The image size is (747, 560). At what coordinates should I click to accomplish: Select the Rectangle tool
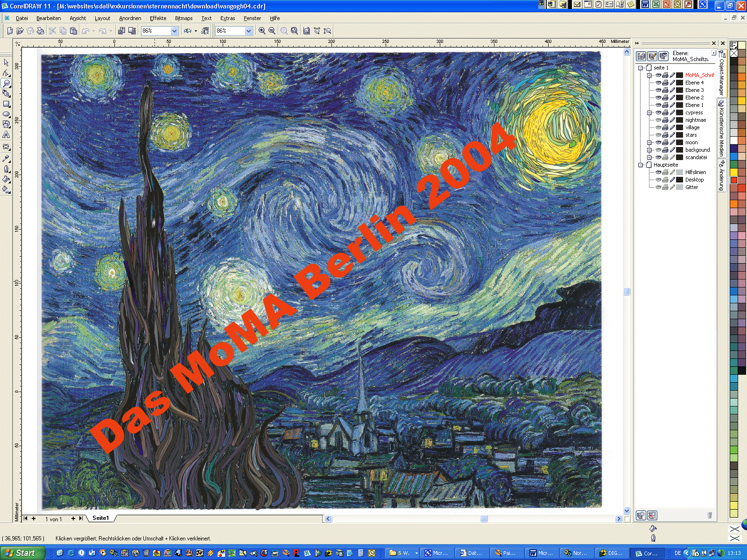pyautogui.click(x=6, y=104)
